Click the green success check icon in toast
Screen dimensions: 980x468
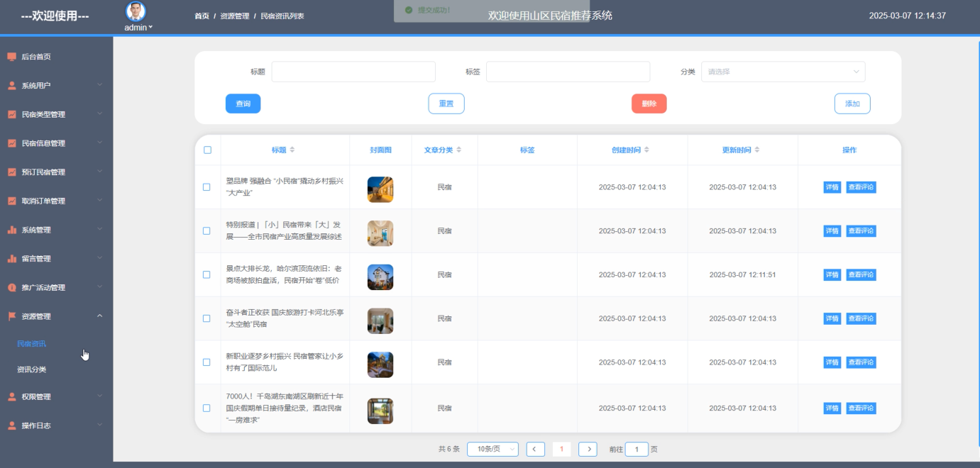[x=409, y=10]
